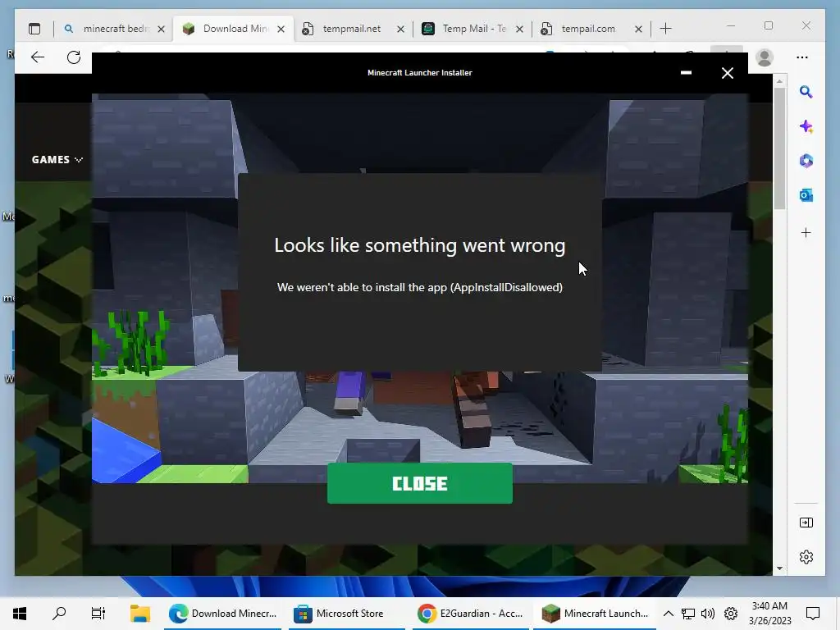Open Outlook in the Edge sidebar
The height and width of the screenshot is (630, 840).
coord(806,195)
